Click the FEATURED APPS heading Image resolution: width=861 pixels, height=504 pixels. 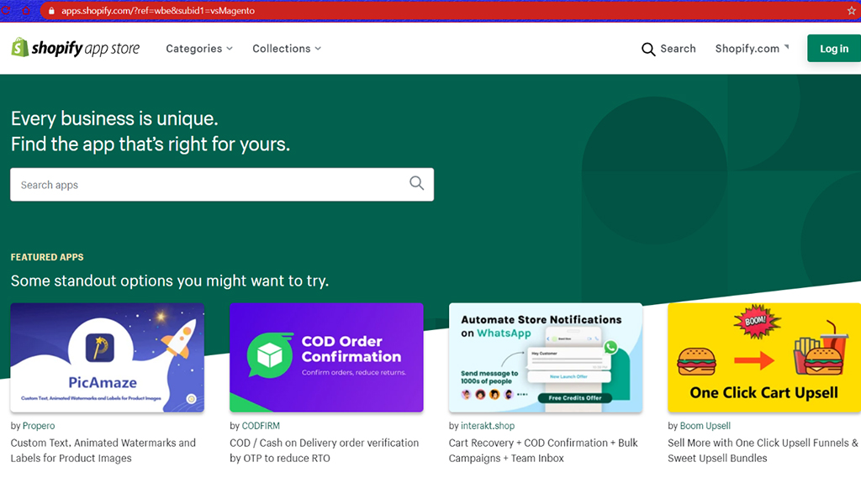click(47, 257)
